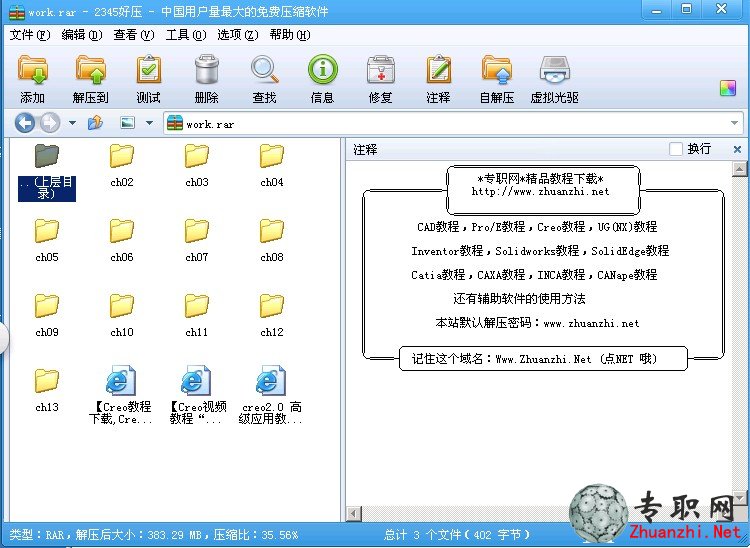The image size is (750, 548).
Task: Click the http://www.zhuanzhi.net text in comment
Action: [x=540, y=192]
